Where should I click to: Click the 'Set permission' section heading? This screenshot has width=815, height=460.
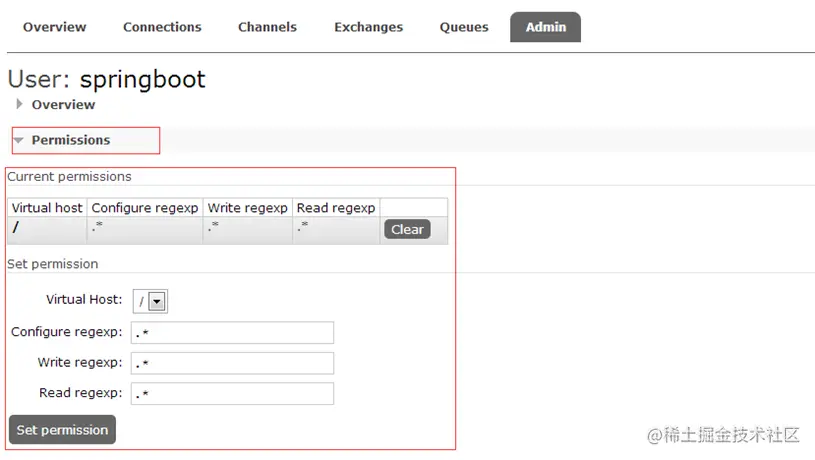tap(52, 264)
